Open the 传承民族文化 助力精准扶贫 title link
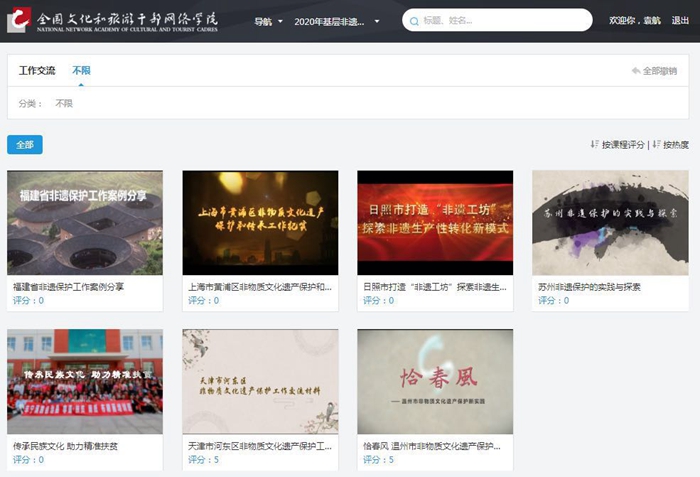The height and width of the screenshot is (477, 700). pos(65,446)
